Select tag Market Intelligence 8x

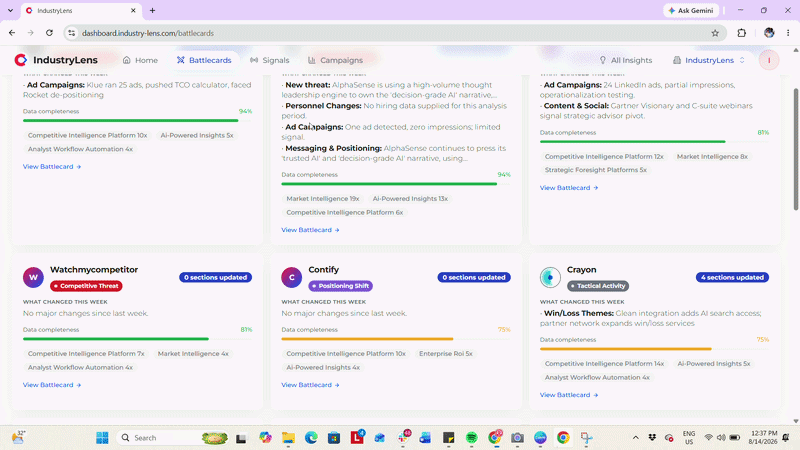712,157
